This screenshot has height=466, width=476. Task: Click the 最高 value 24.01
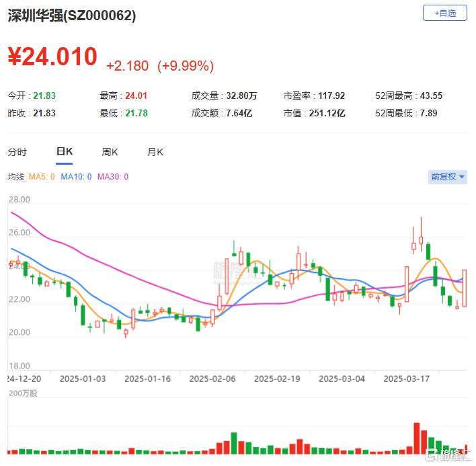136,95
